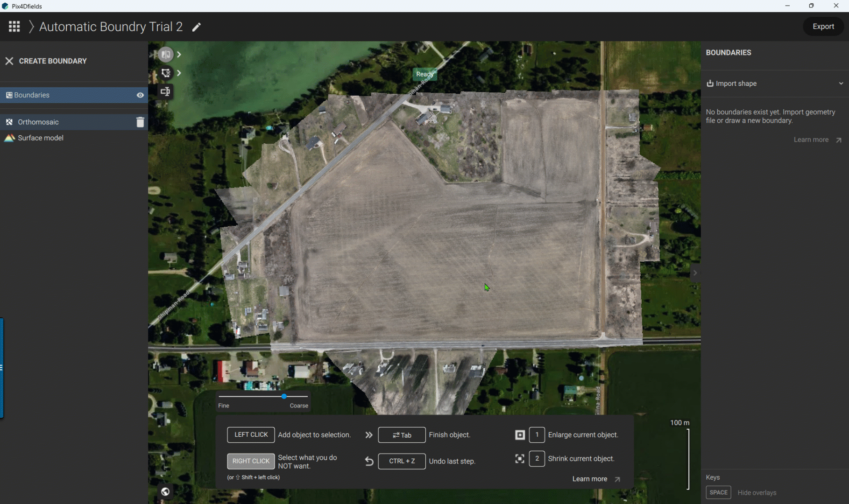Click the pencil icon to rename project
Viewport: 849px width, 504px height.
tap(197, 27)
